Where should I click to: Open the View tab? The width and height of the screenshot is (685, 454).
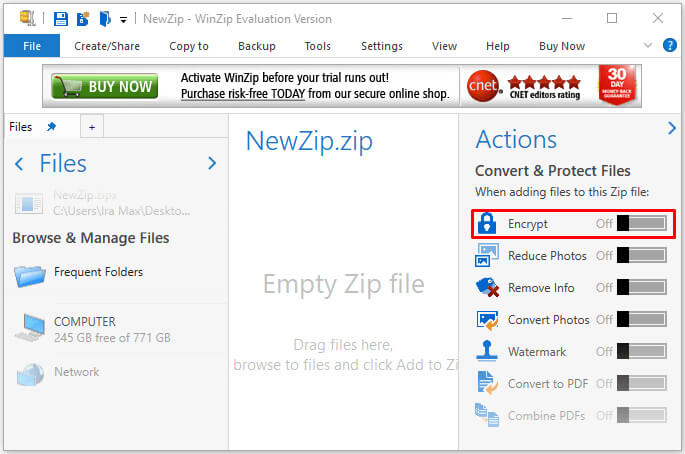point(444,46)
